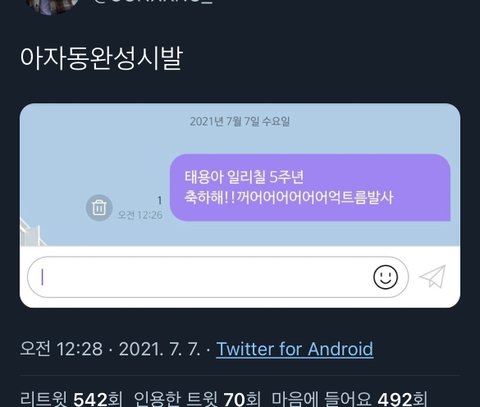View the 492 likes list
The width and height of the screenshot is (480, 407).
pos(349,399)
